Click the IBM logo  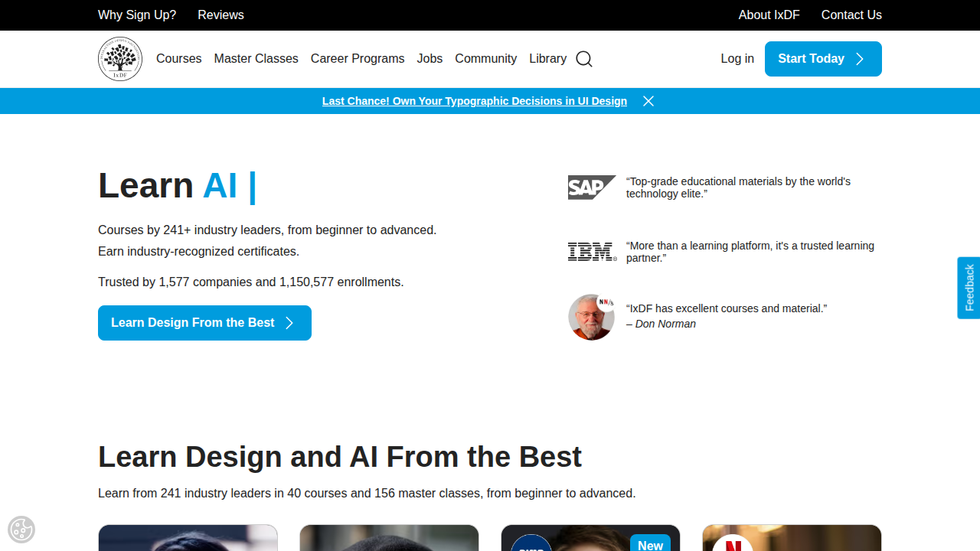[x=592, y=252]
